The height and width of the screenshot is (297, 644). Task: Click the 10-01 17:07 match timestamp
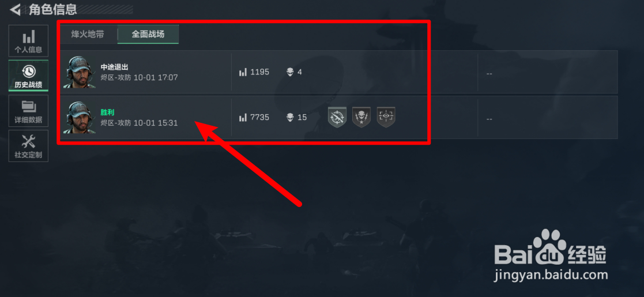pyautogui.click(x=156, y=77)
